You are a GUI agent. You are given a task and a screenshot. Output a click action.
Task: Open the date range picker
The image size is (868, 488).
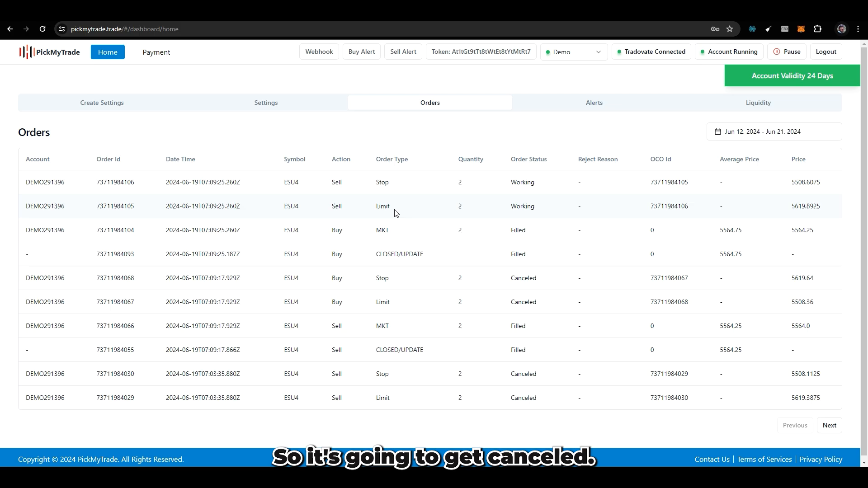763,131
